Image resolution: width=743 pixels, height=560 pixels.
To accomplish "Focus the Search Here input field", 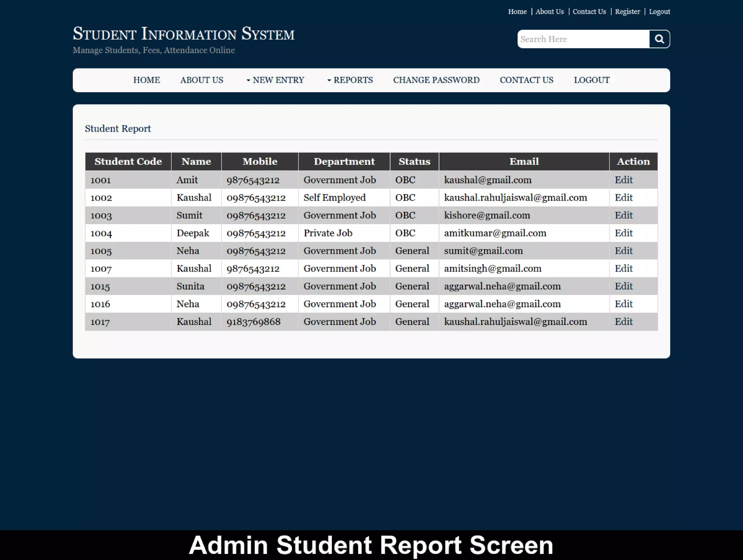I will tap(583, 39).
